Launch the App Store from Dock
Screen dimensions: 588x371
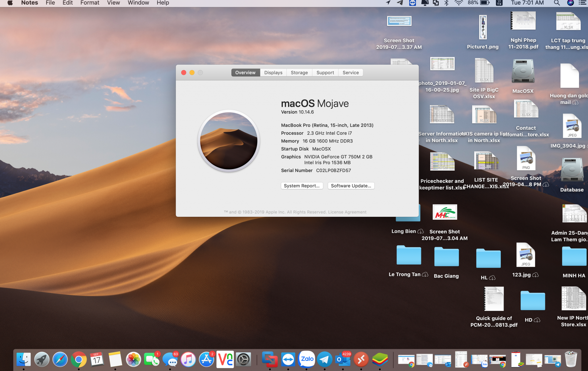pyautogui.click(x=206, y=360)
